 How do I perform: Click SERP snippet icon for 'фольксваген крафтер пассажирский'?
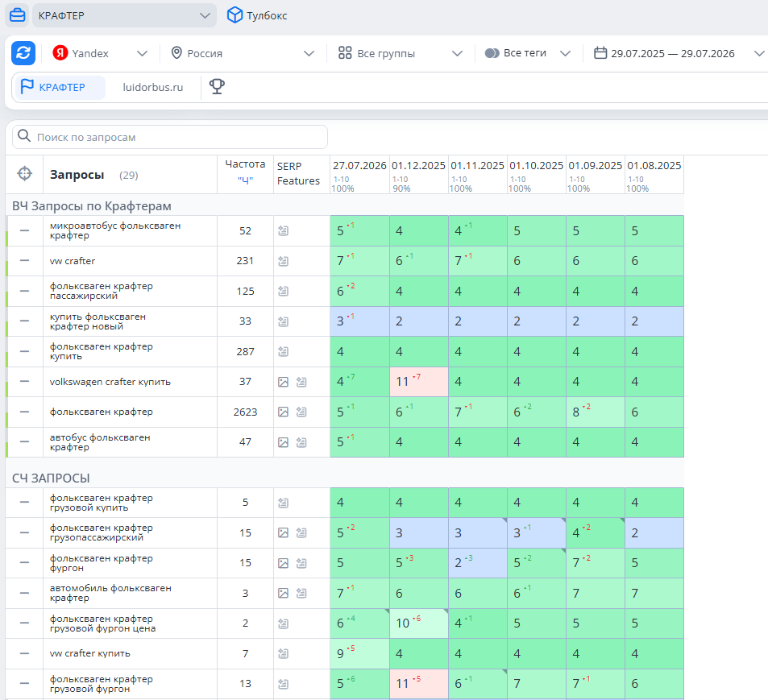283,292
